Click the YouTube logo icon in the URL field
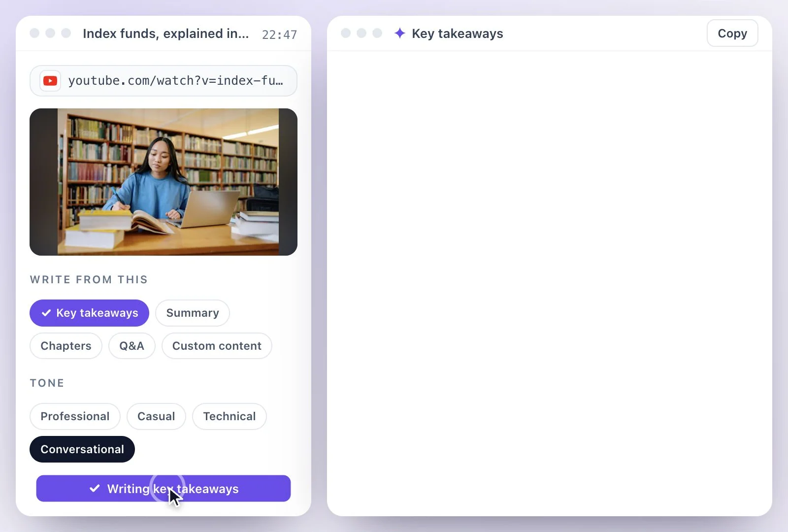 50,81
